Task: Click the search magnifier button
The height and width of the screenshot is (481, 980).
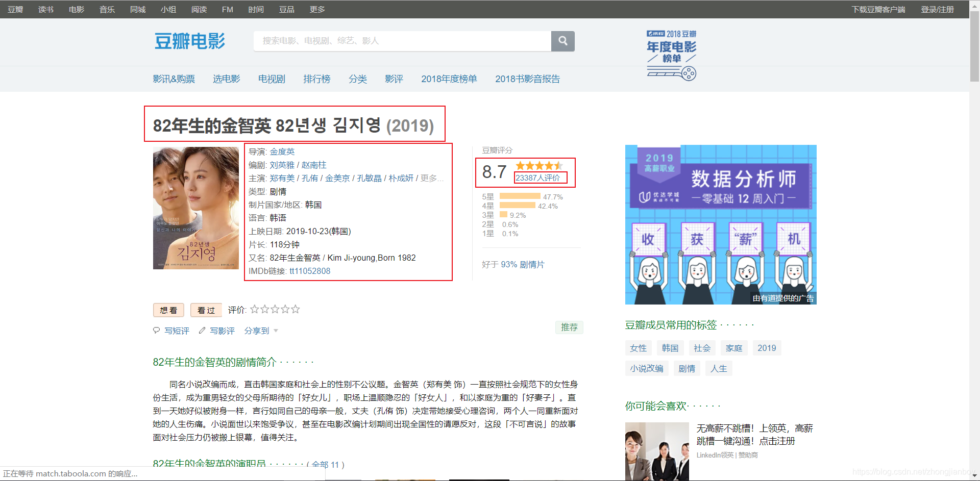Action: tap(562, 41)
